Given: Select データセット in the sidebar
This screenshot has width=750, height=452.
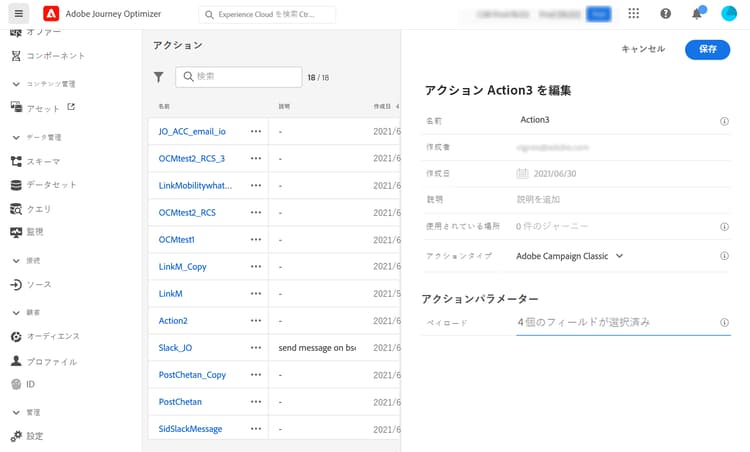Looking at the screenshot, I should click(52, 185).
